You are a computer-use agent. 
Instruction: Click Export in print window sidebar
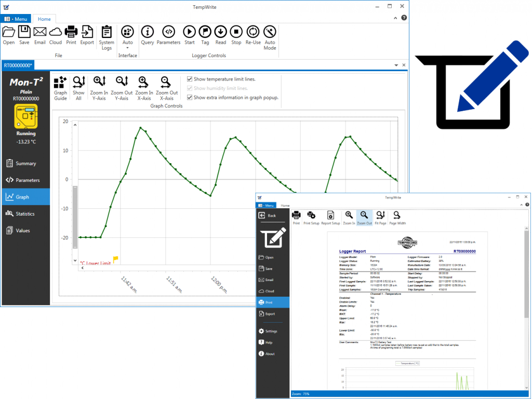[273, 314]
